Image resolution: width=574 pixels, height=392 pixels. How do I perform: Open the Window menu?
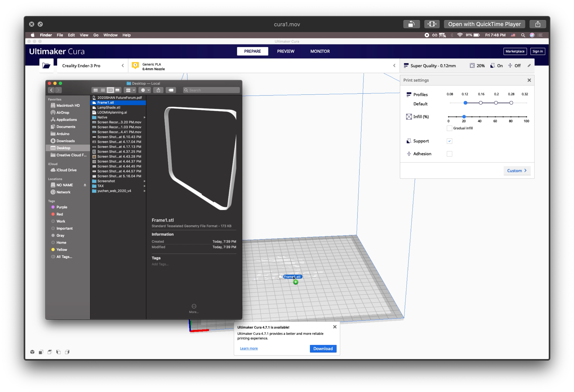110,35
